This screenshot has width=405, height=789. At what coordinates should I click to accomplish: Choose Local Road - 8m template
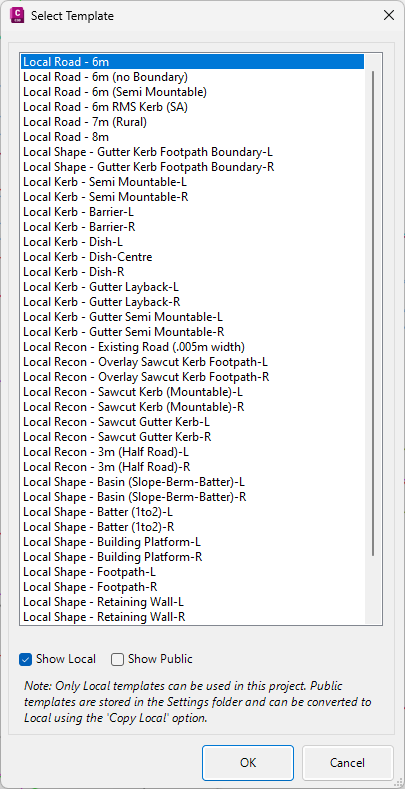pos(192,137)
